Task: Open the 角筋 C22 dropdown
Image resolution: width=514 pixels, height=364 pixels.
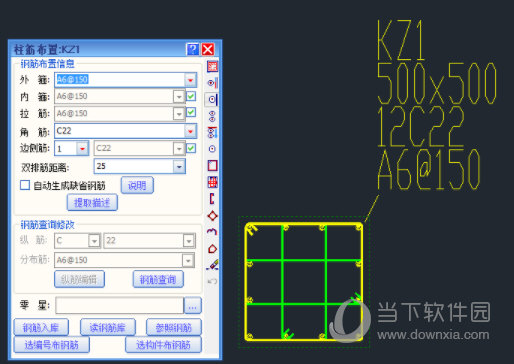Action: click(190, 131)
